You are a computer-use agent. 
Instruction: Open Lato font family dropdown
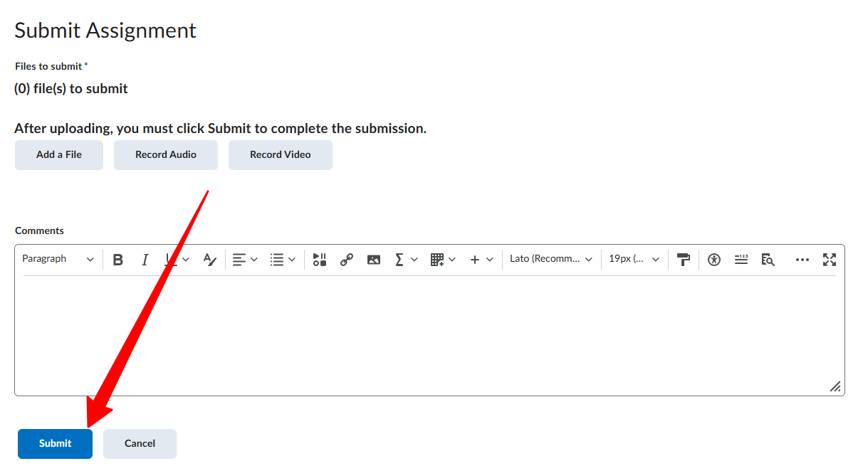tap(551, 259)
